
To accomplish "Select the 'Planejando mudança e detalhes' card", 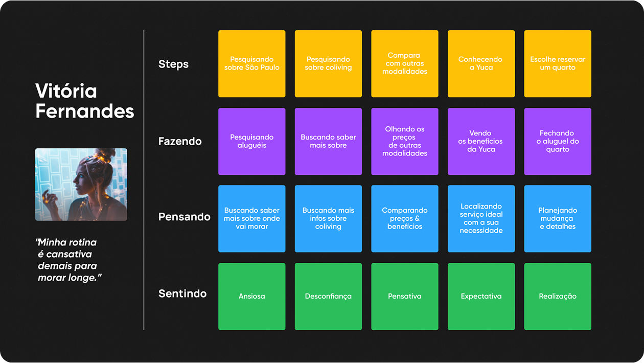I will click(x=558, y=219).
